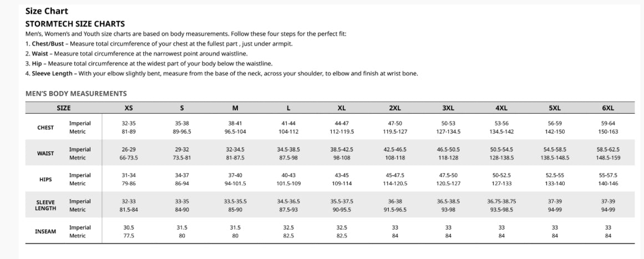Click the 37-40 hips value for M
This screenshot has height=259, width=644.
(235, 175)
